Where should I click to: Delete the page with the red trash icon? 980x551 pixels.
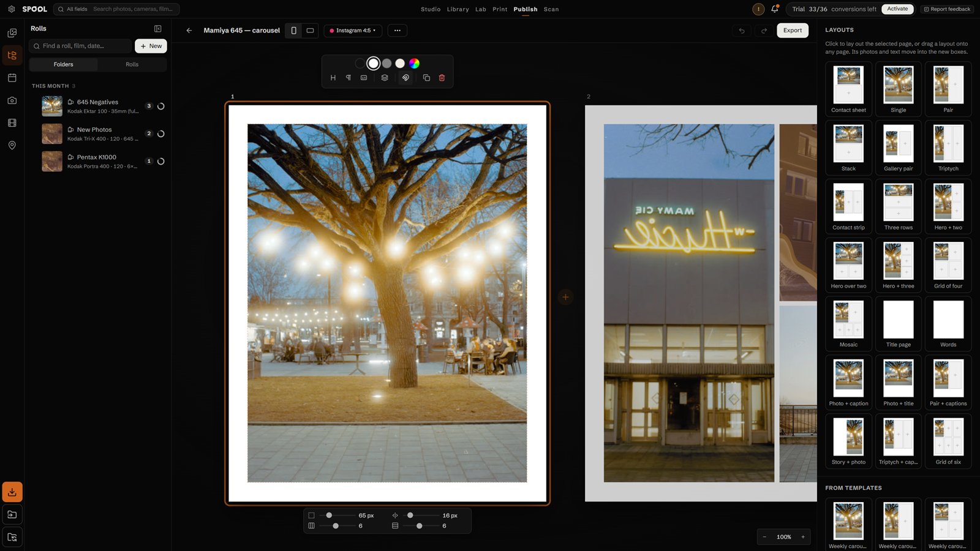tap(442, 78)
